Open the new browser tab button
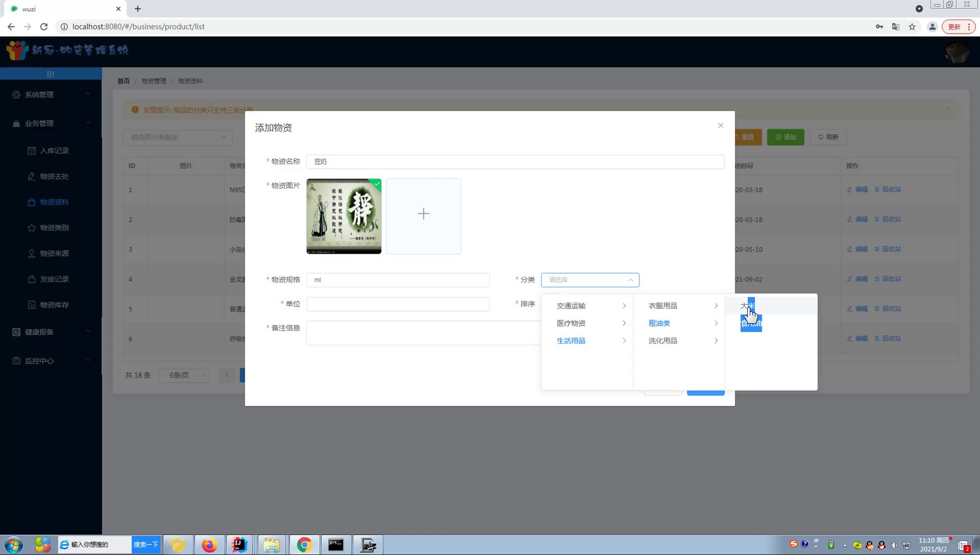This screenshot has height=555, width=980. click(138, 9)
